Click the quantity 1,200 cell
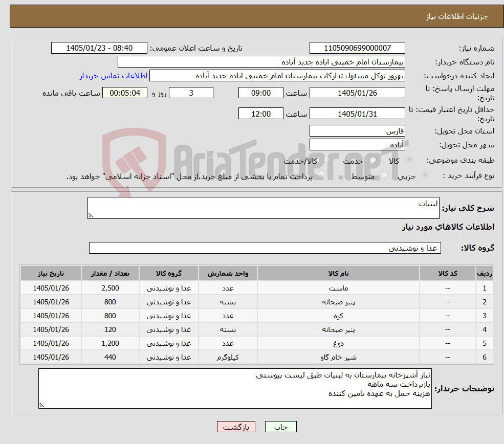This screenshot has height=444, width=504. (110, 343)
